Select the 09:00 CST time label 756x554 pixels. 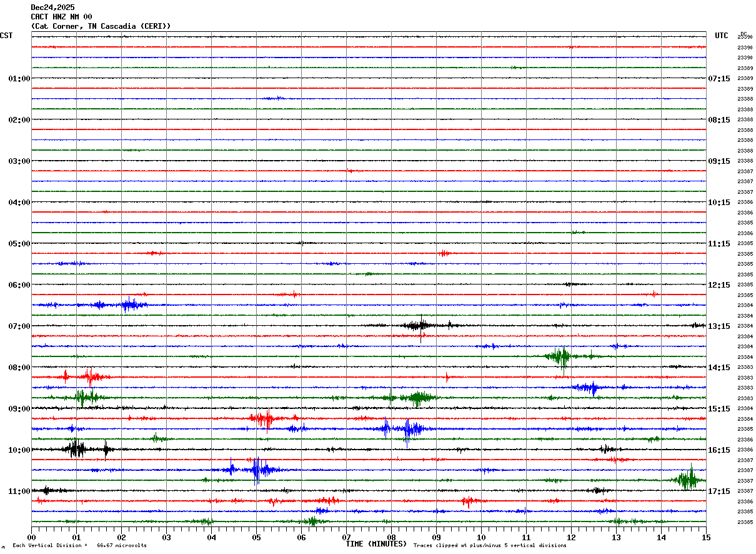[x=19, y=409]
